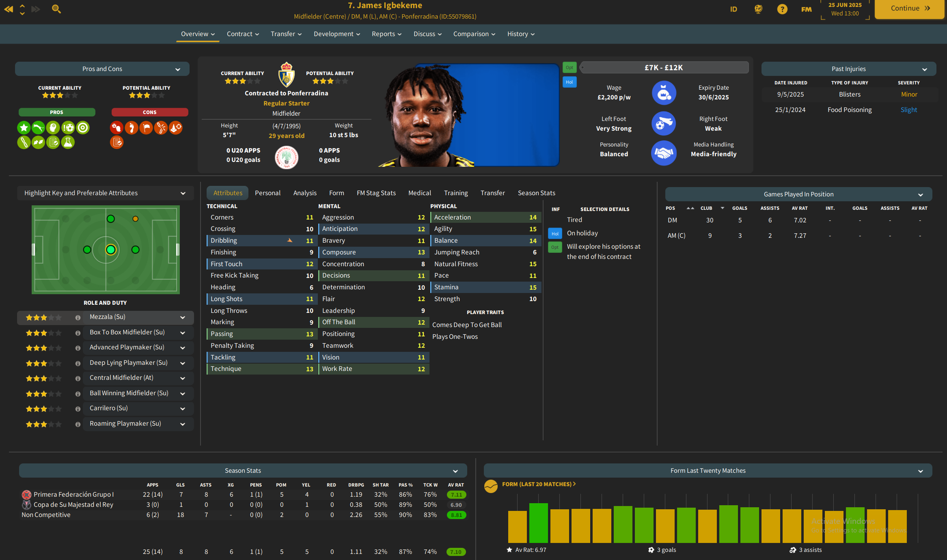The image size is (947, 560).
Task: Select the AM (C) position dot on pitch
Action: coord(136,250)
